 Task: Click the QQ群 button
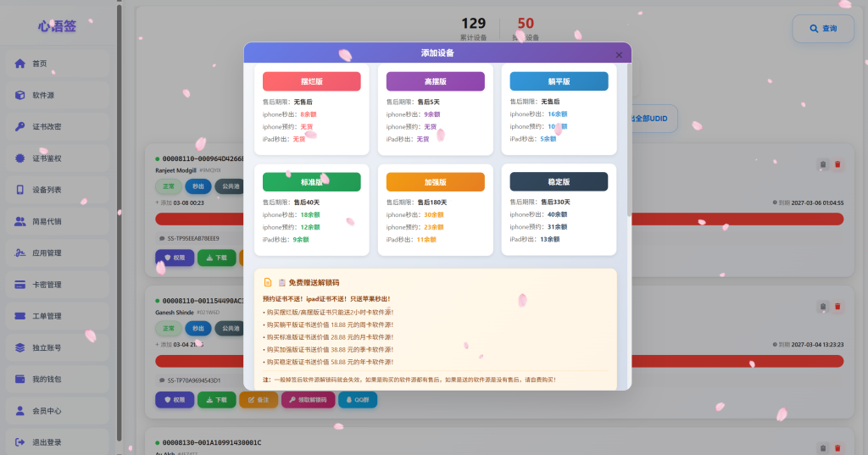click(x=358, y=400)
